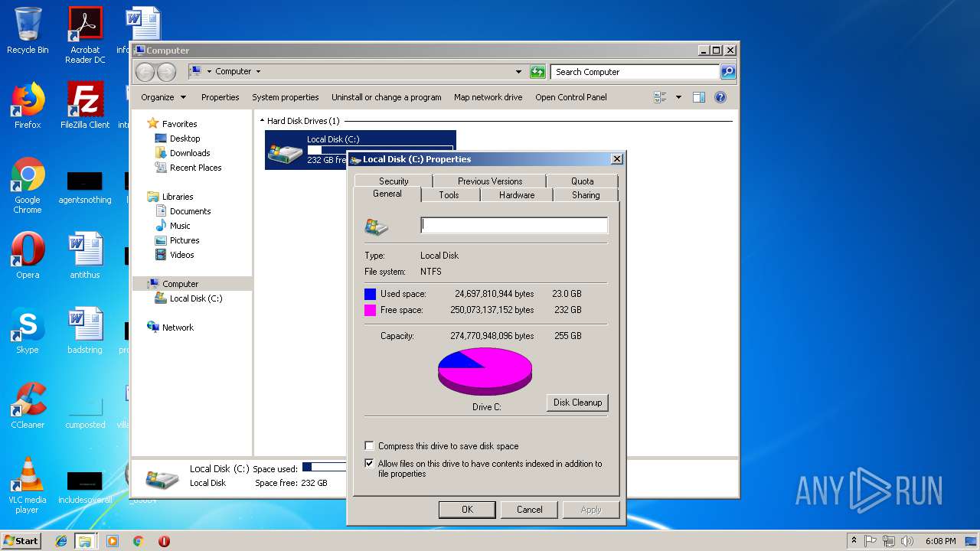
Task: Click taskbar clock showing 6:08 PM
Action: (940, 541)
